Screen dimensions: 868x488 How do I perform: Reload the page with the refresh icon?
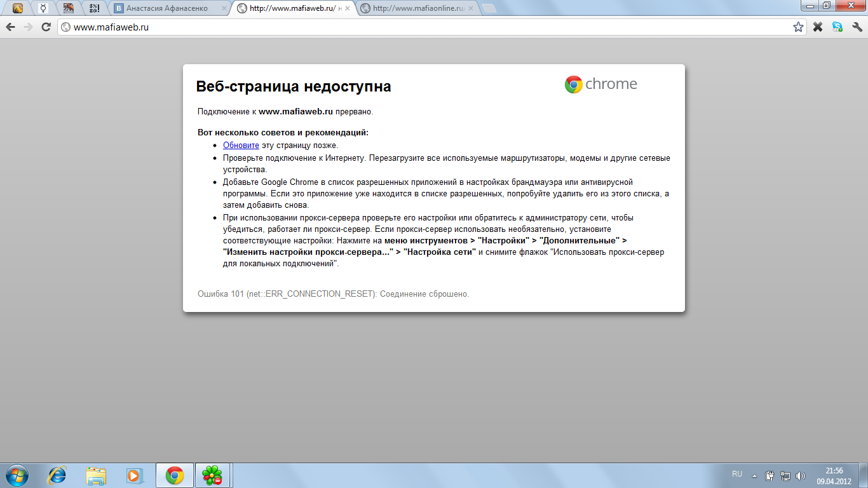click(x=46, y=27)
